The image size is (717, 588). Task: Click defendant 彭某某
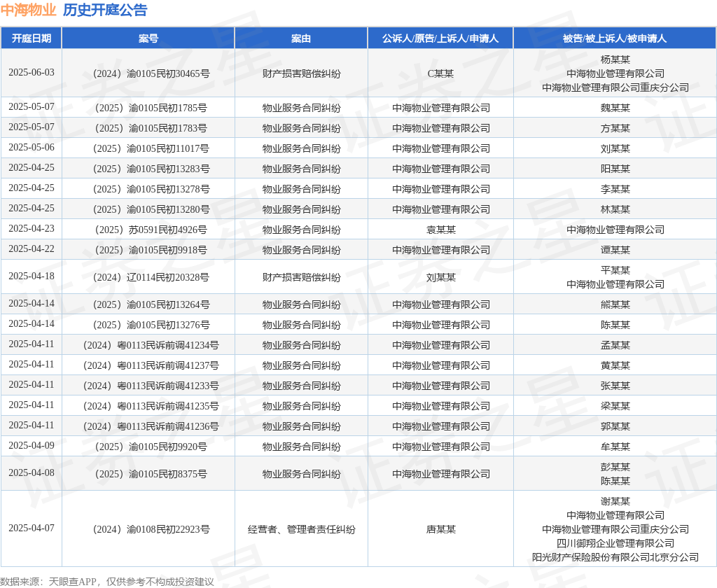615,467
